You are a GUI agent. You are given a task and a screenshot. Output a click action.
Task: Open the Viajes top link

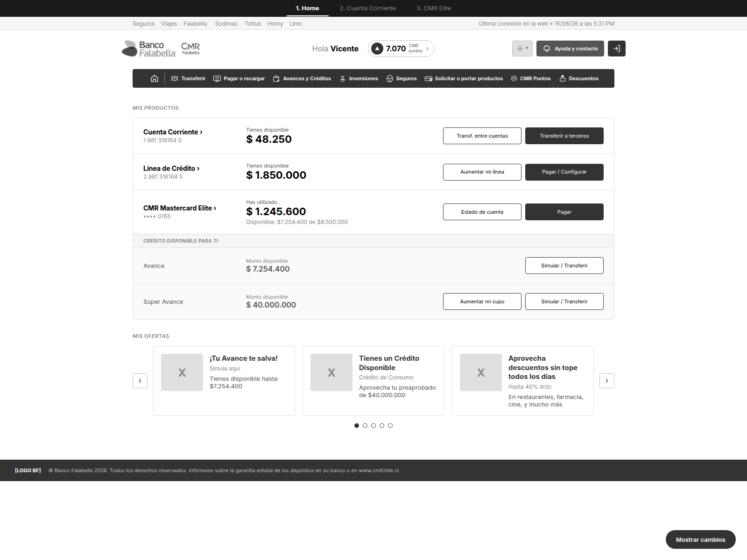(169, 24)
